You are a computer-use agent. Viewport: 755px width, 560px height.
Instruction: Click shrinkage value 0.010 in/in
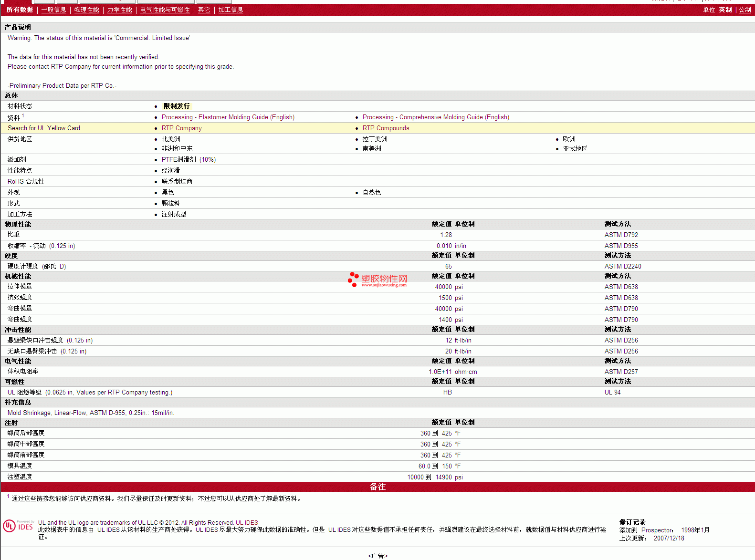point(451,246)
